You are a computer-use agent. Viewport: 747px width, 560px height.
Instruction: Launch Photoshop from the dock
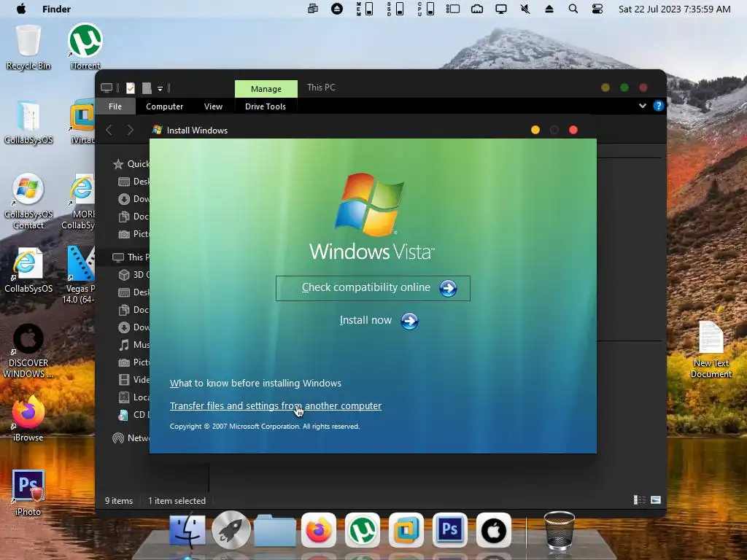tap(449, 530)
